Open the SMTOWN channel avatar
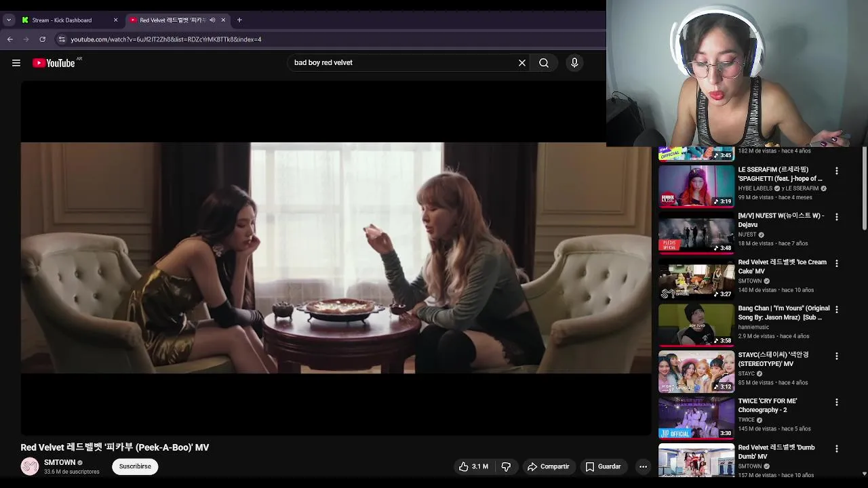 pos(30,466)
